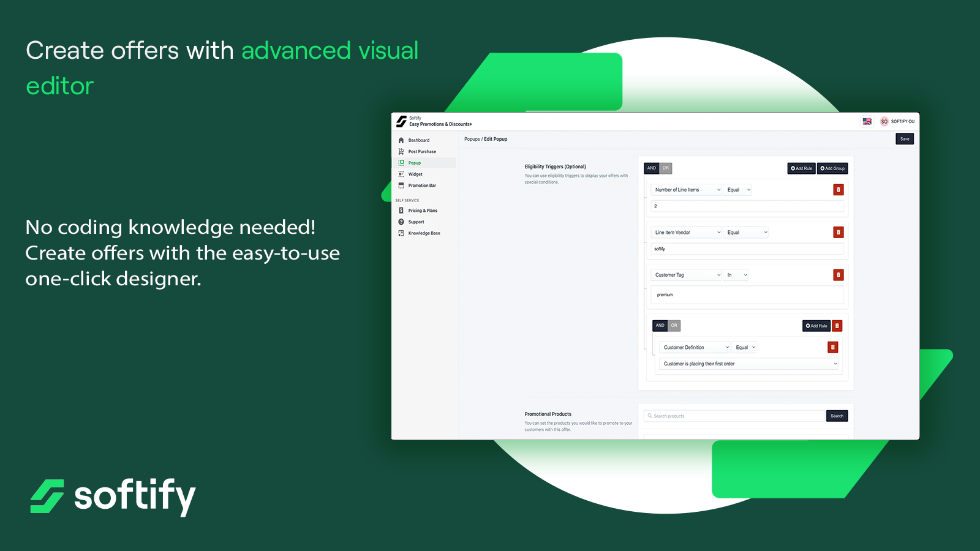Delete the Line Item Vendor rule
Viewport: 980px width, 551px height.
838,232
